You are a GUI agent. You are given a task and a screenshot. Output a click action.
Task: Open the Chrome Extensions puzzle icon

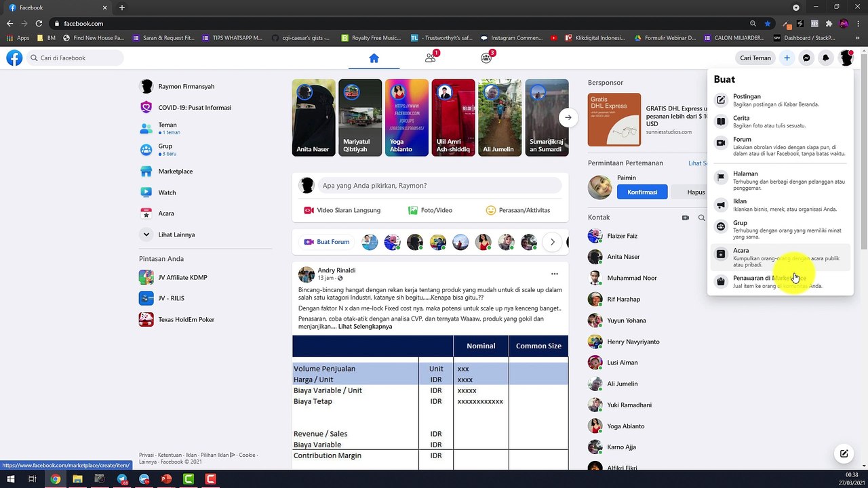tap(829, 23)
